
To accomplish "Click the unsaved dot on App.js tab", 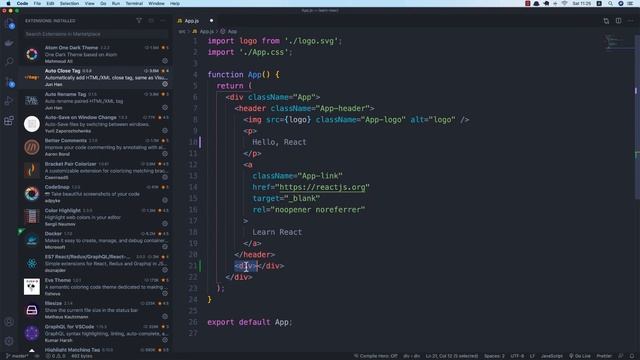I will 211,20.
